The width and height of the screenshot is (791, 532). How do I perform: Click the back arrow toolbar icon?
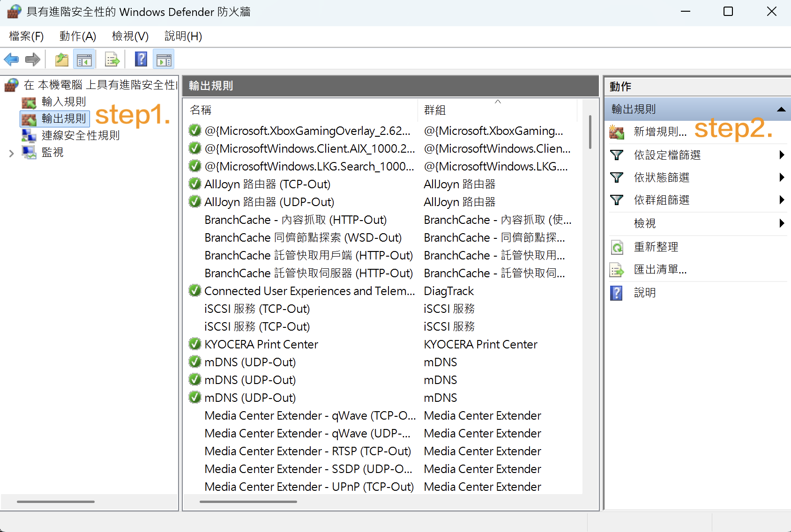tap(11, 59)
